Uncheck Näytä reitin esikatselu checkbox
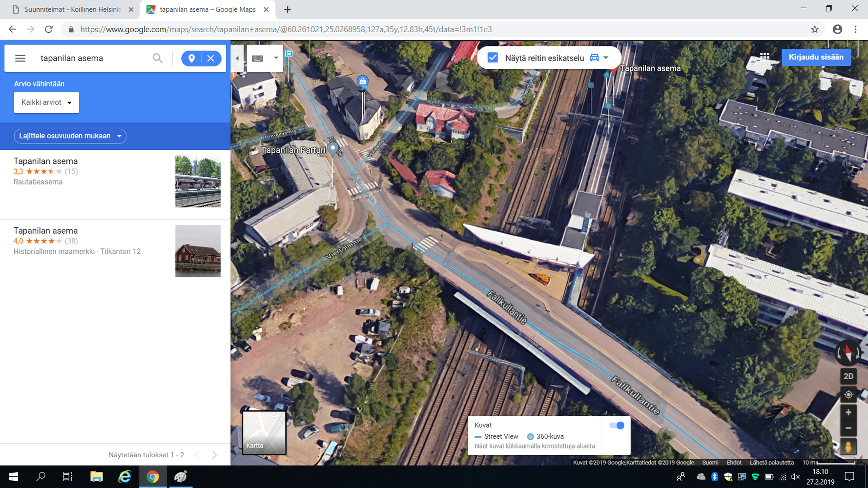The height and width of the screenshot is (488, 868). [493, 58]
